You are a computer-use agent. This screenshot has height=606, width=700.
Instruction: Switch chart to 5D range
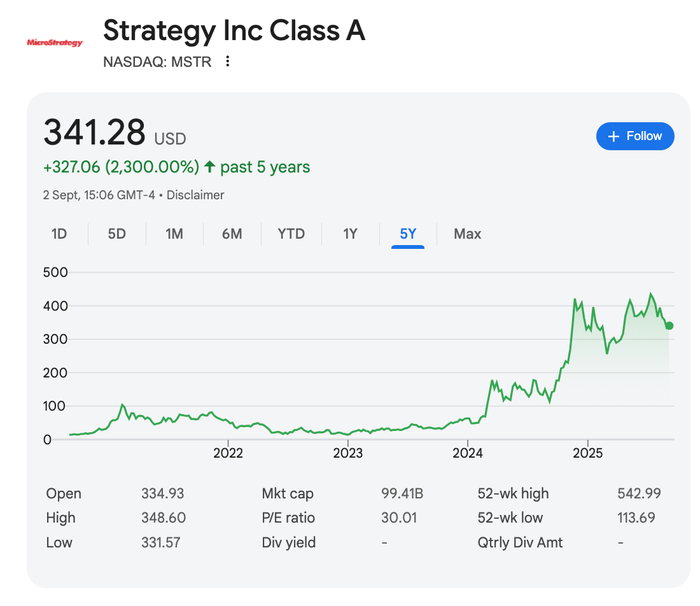[117, 234]
